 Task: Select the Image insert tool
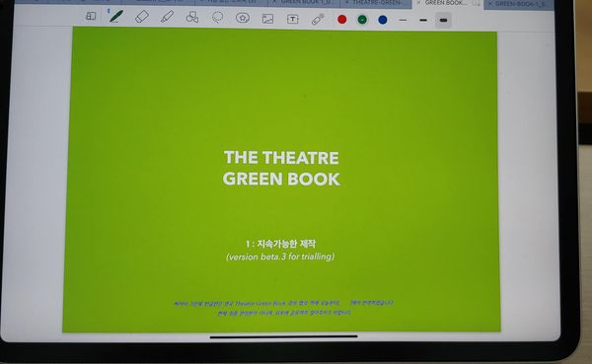point(267,19)
